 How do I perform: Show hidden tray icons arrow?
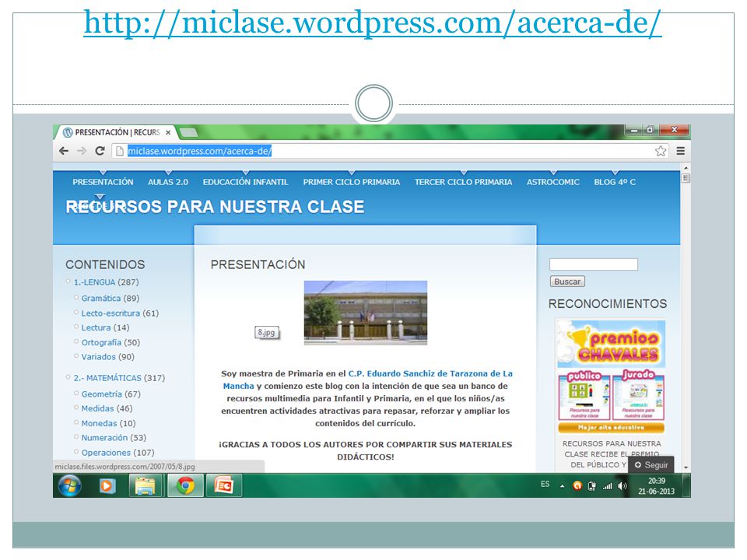click(x=562, y=486)
